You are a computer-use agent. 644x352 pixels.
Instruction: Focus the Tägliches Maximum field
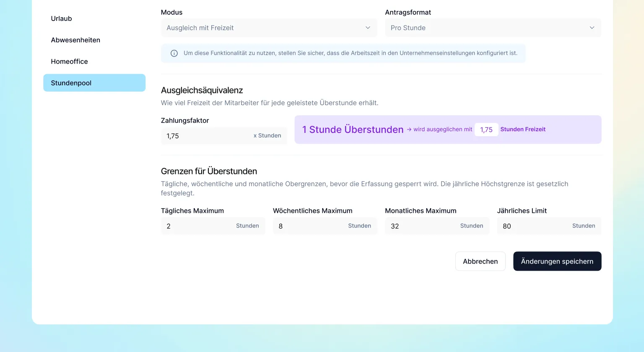(x=213, y=226)
